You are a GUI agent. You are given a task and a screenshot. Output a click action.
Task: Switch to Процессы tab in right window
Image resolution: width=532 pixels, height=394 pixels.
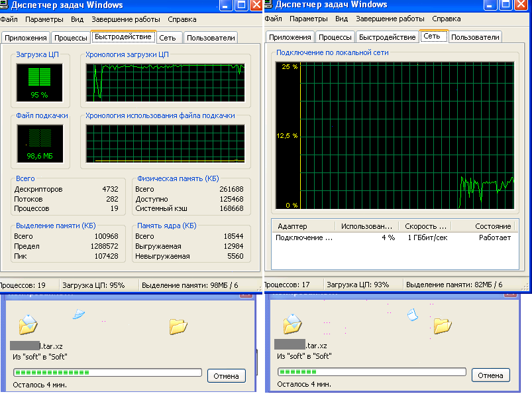point(335,37)
